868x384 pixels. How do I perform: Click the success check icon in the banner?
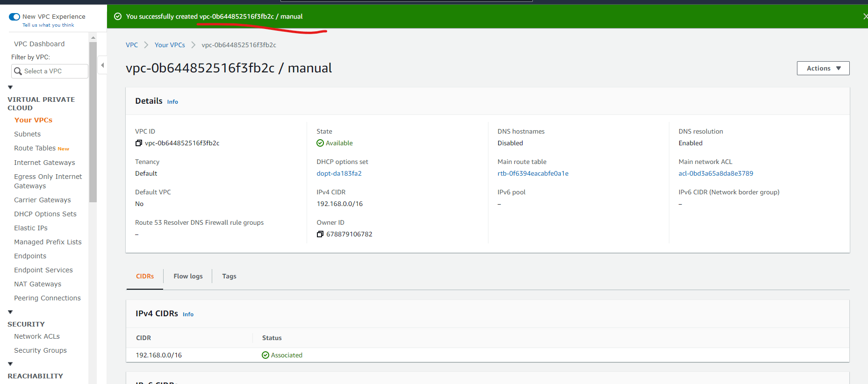click(118, 16)
